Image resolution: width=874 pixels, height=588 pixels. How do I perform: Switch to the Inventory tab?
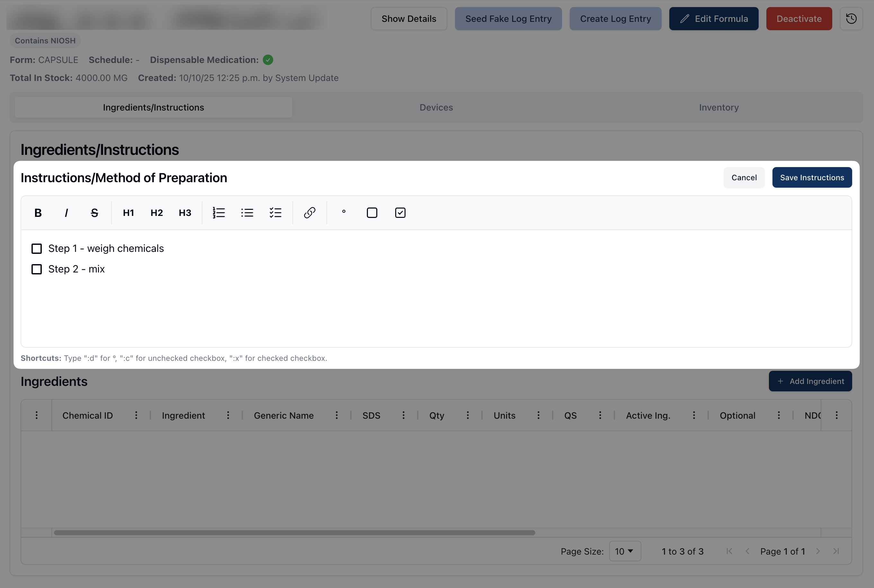click(718, 107)
